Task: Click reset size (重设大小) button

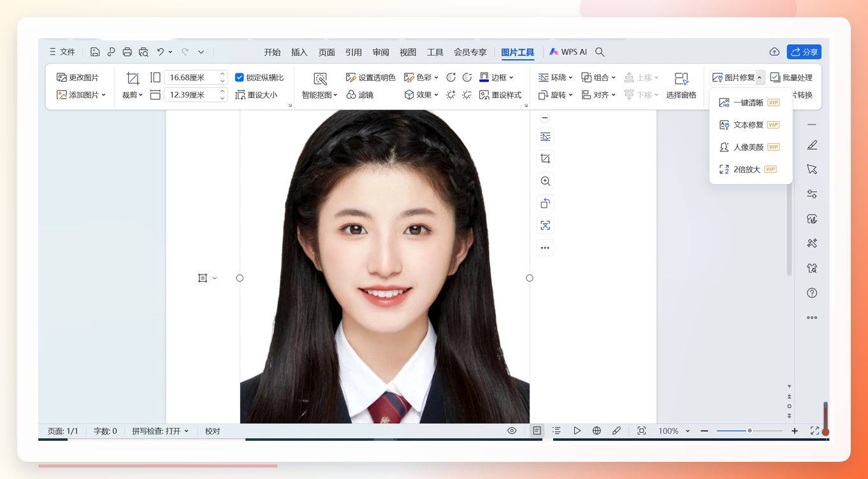Action: pyautogui.click(x=257, y=95)
